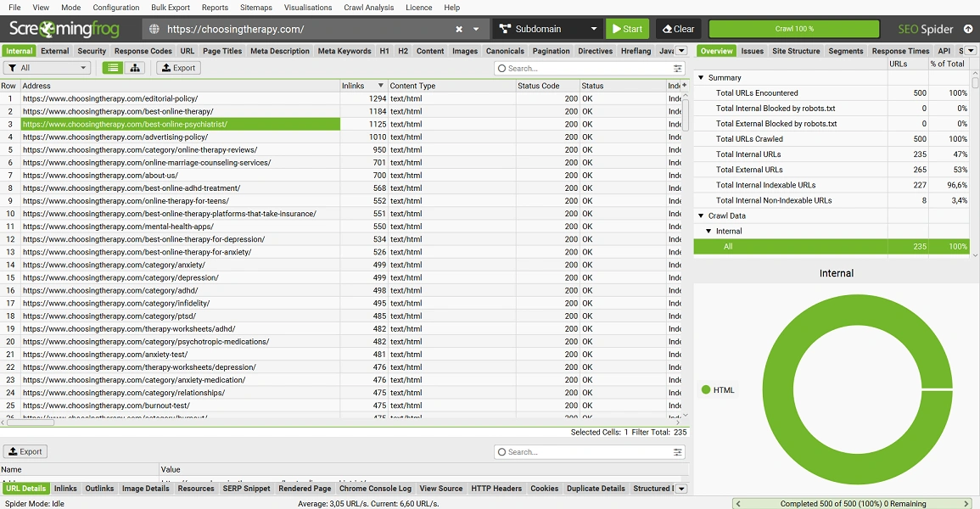Click the magnifier icon in the top search box
The image size is (980, 509).
point(501,68)
